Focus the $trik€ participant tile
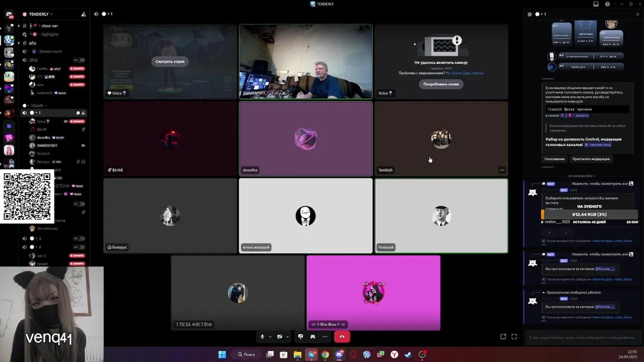The width and height of the screenshot is (644, 362). click(x=170, y=139)
